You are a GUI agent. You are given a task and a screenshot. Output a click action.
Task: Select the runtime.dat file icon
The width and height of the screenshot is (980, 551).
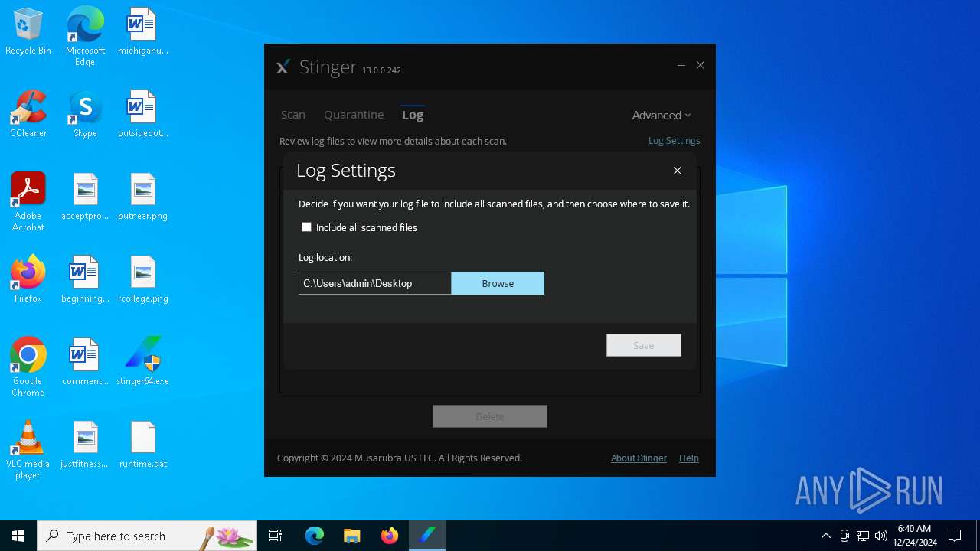(x=142, y=445)
